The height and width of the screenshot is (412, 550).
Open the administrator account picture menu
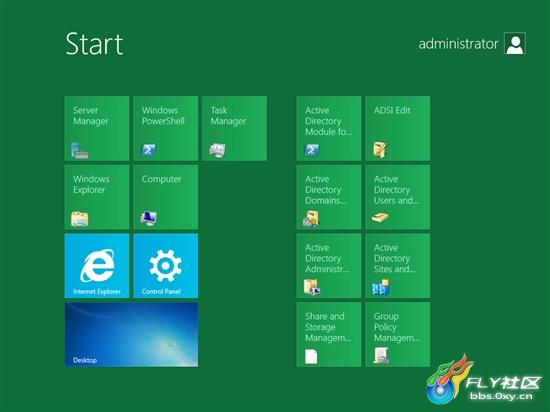pyautogui.click(x=515, y=43)
